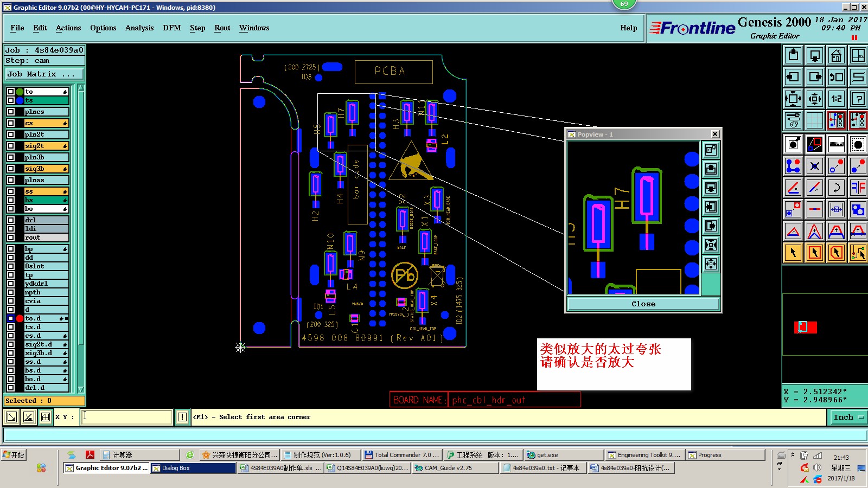Select the mirror F tool icon
The width and height of the screenshot is (868, 488).
coord(858,188)
